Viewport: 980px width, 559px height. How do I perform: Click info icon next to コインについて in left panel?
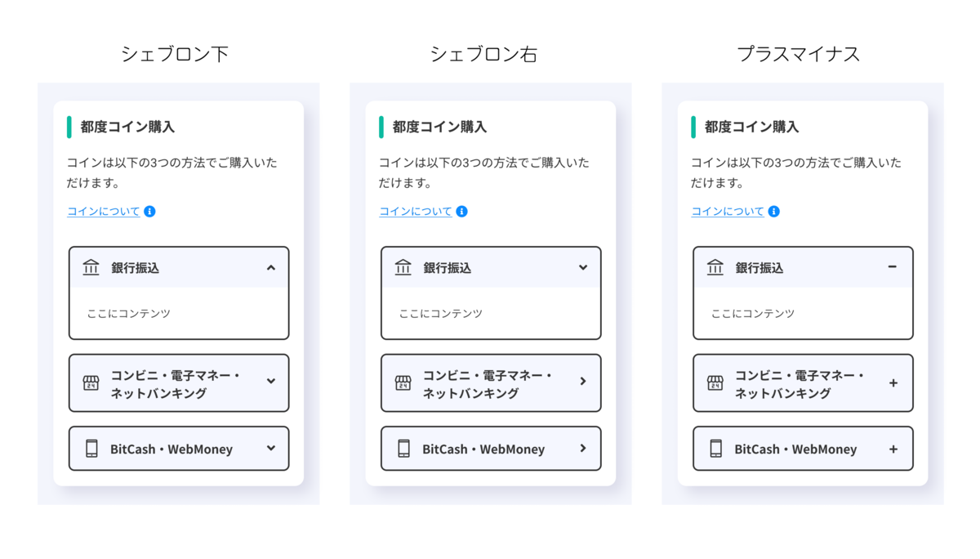149,211
